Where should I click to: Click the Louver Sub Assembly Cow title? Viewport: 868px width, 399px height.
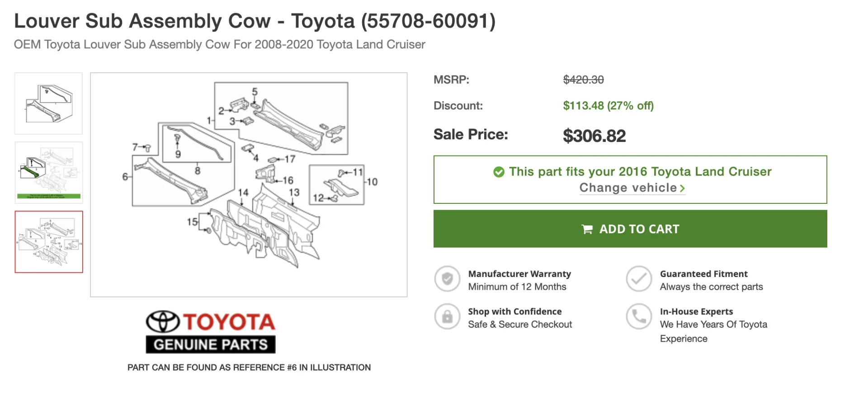tap(255, 21)
